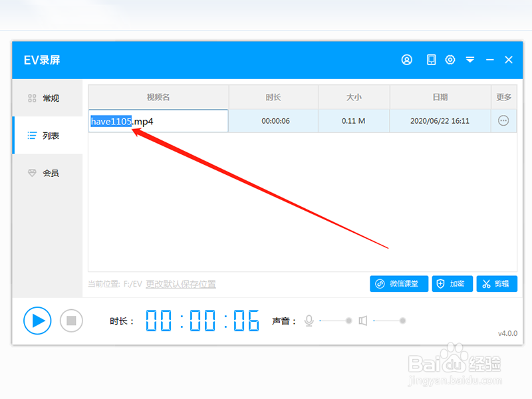Start recording with the play button
532x399 pixels.
(x=37, y=321)
